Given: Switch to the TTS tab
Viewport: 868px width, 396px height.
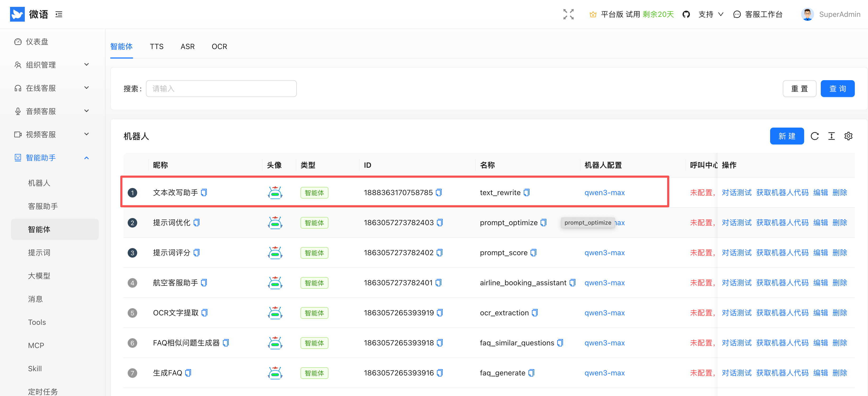Looking at the screenshot, I should click(157, 46).
